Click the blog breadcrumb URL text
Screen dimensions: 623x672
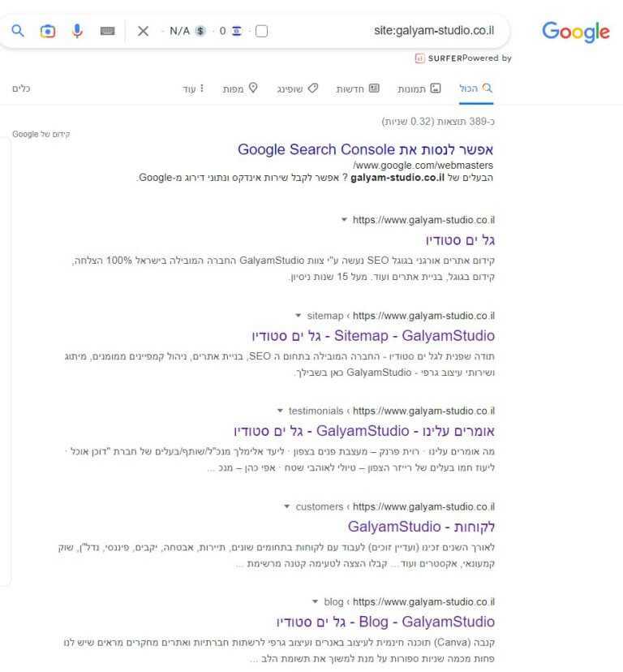pos(409,601)
